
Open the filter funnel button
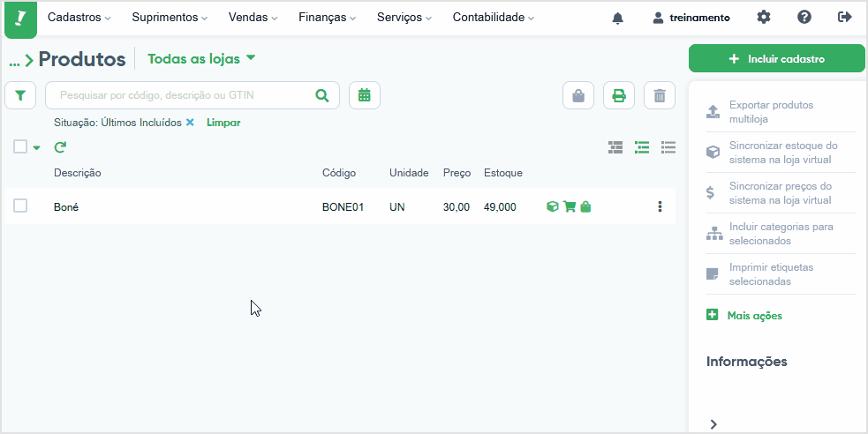[20, 95]
